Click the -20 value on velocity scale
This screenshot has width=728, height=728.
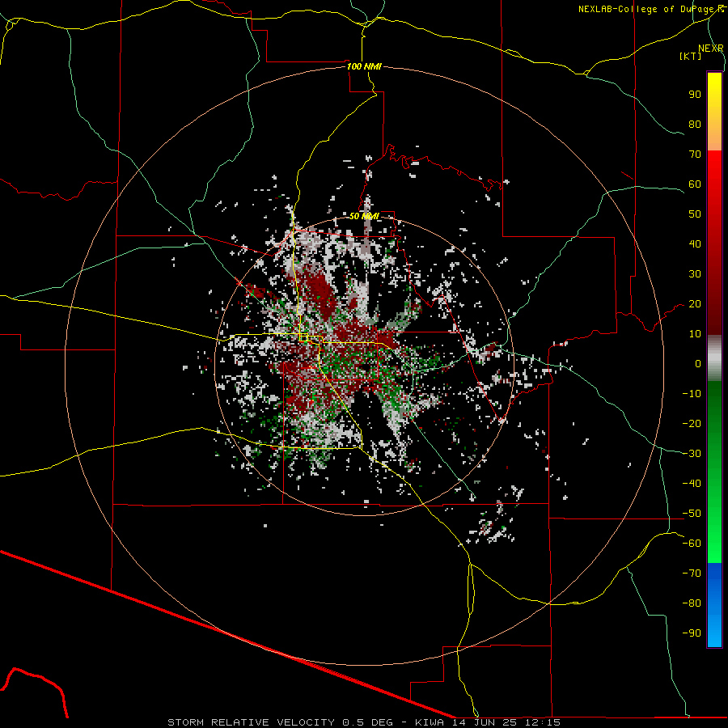click(x=692, y=424)
